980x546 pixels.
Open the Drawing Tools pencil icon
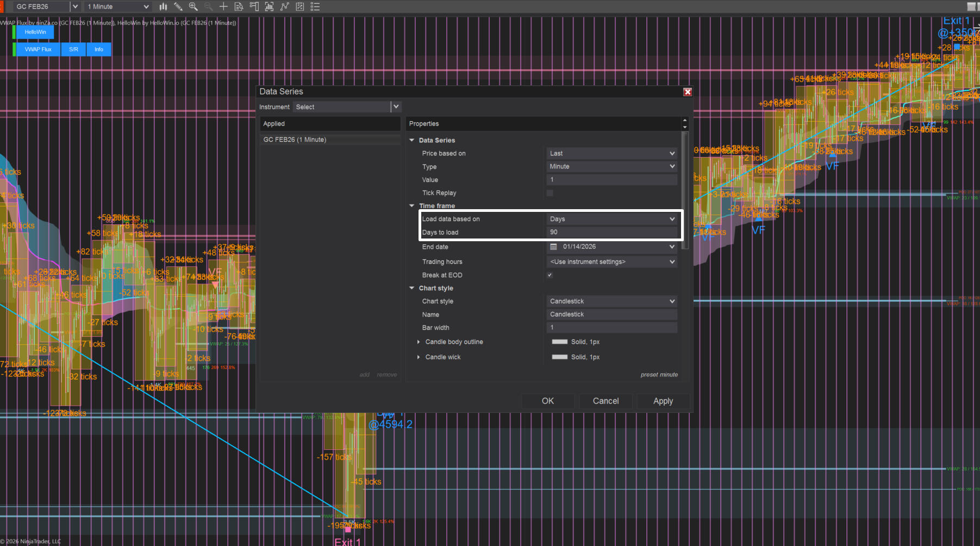tap(178, 7)
